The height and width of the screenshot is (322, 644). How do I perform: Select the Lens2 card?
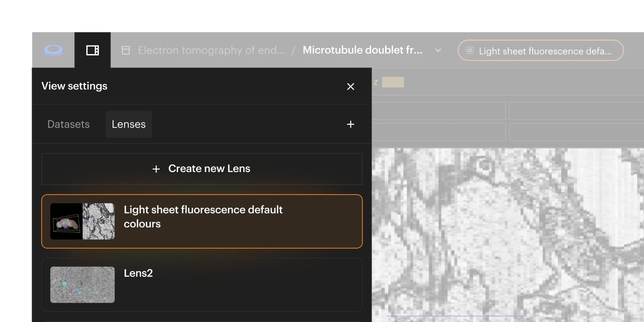click(202, 285)
